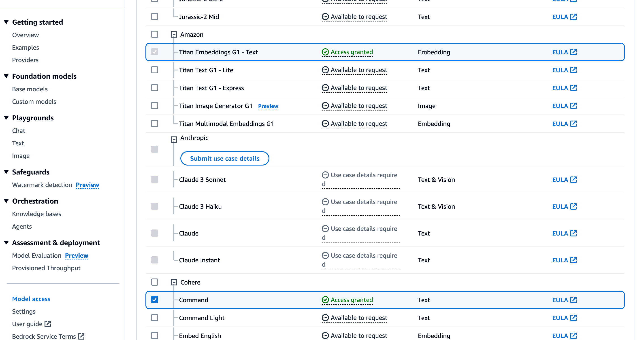
Task: Click the external link icon beside Bedrock Service Terms
Action: (81, 336)
